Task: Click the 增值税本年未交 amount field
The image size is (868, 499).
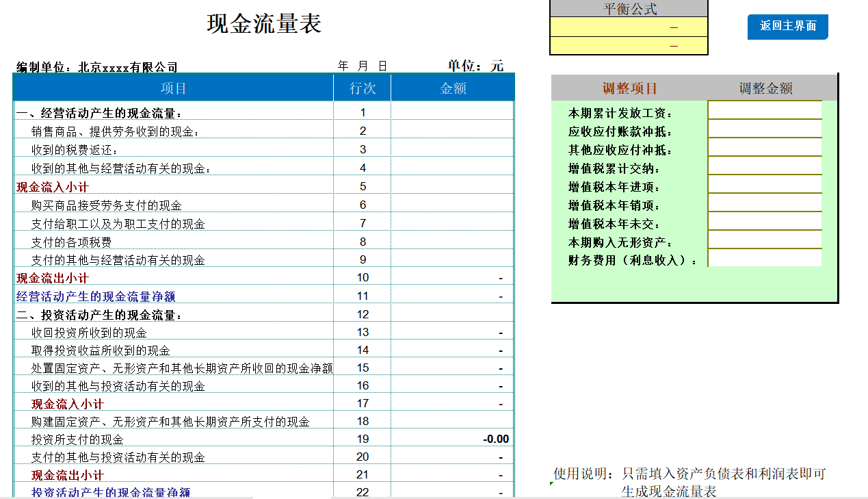Action: point(764,222)
